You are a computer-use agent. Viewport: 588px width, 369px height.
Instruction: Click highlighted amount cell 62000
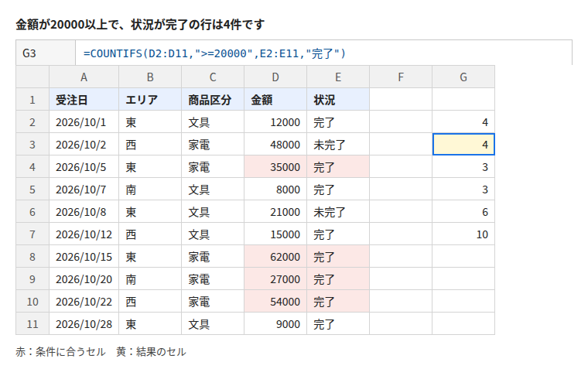tap(275, 257)
